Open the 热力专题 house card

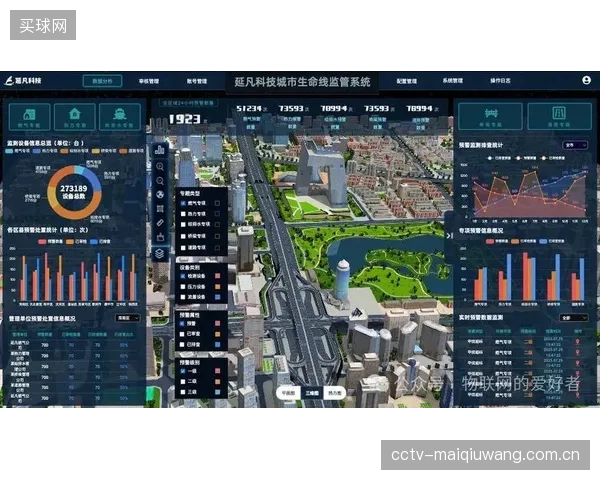pos(75,117)
